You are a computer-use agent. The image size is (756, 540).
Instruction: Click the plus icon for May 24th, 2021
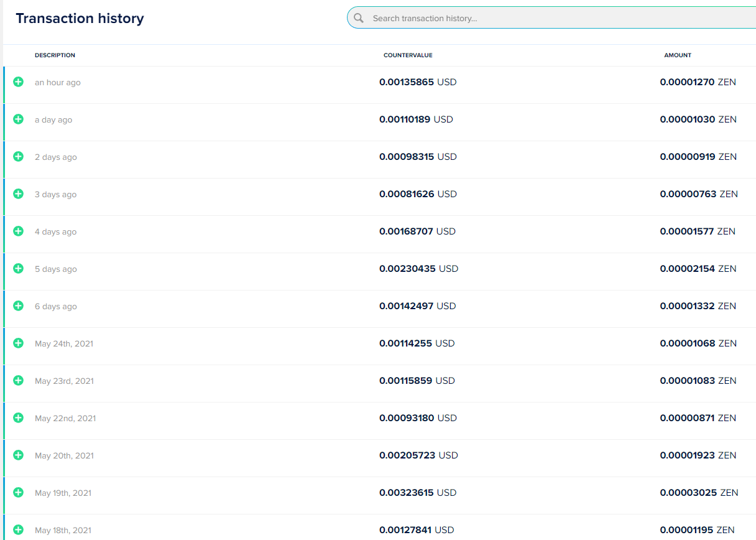click(x=18, y=343)
